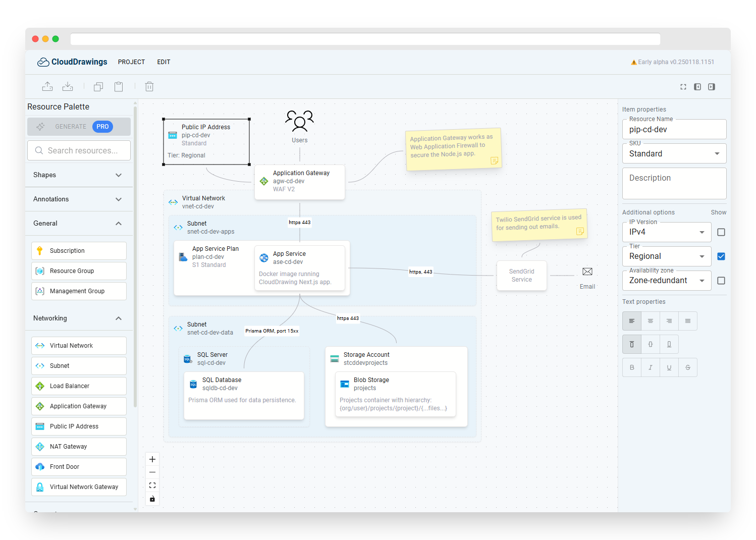Image resolution: width=756 pixels, height=540 pixels.
Task: Select the Blob Storage projects node
Action: [396, 394]
